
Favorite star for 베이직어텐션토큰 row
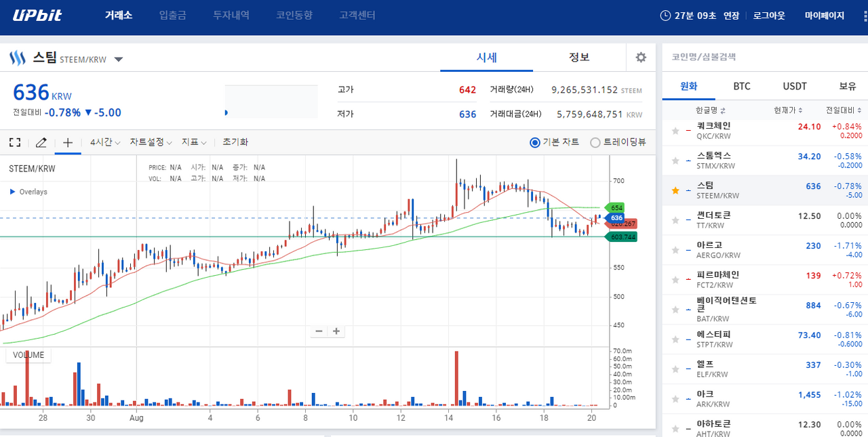pyautogui.click(x=675, y=310)
